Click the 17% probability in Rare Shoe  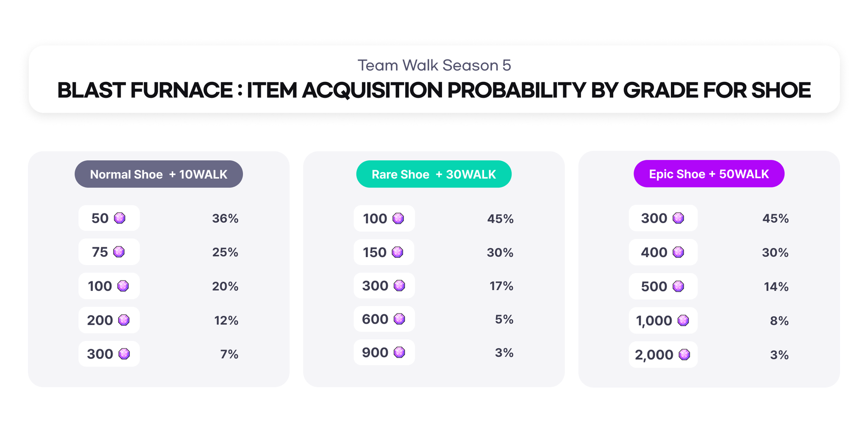coord(501,286)
